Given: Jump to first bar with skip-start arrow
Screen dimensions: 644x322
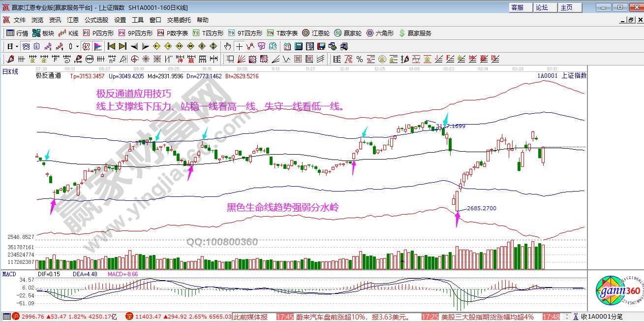Looking at the screenshot, I should [x=111, y=46].
